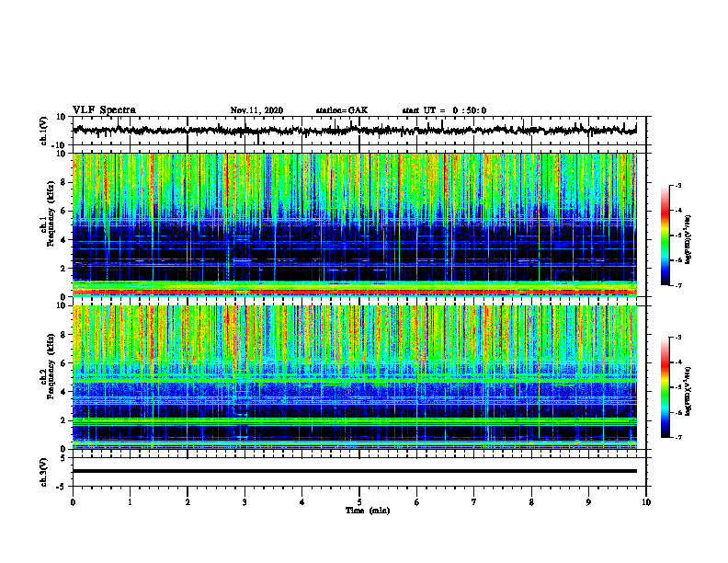This screenshot has width=728, height=563.
Task: Click the "station=GAK" header label
Action: (x=342, y=110)
